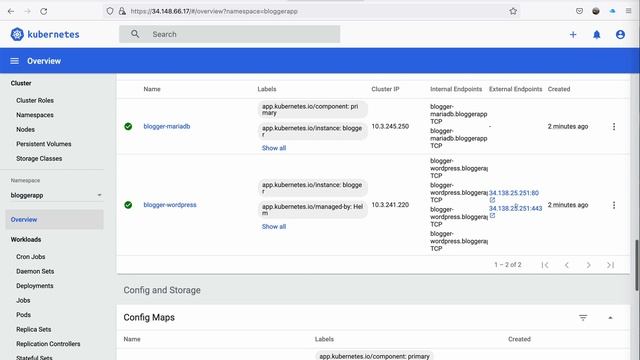640x360 pixels.
Task: Open the Pocket save icon
Action: click(580, 11)
